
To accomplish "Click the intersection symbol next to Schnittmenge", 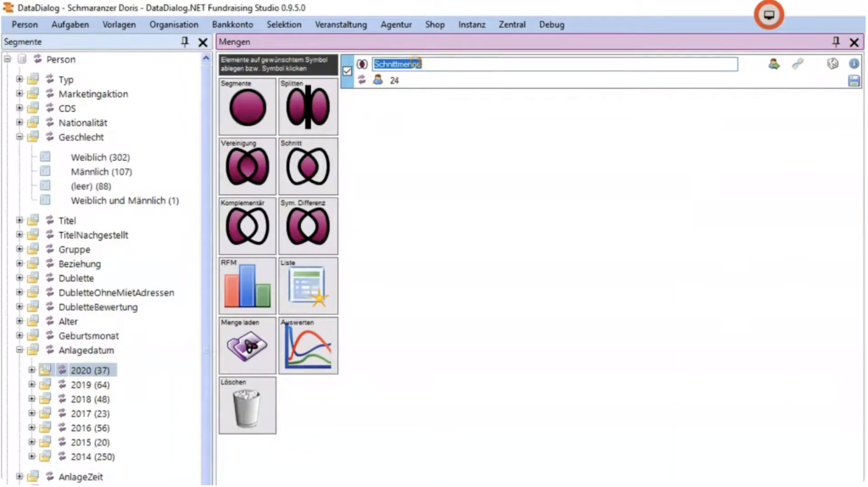I will point(361,64).
